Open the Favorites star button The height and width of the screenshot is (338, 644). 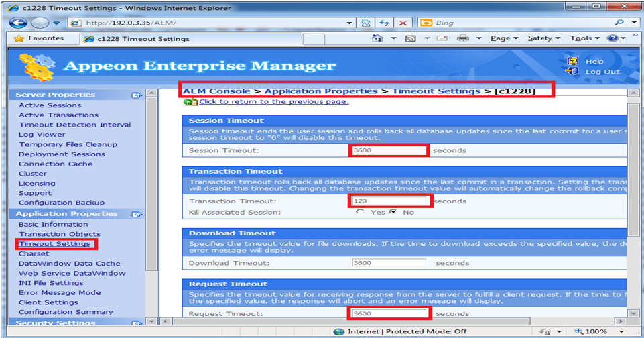(39, 38)
